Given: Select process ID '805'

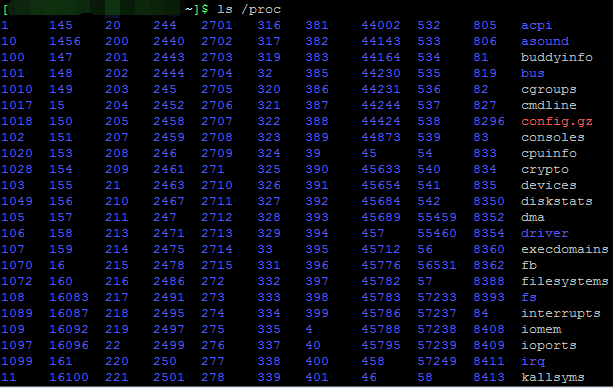Looking at the screenshot, I should click(x=485, y=25).
